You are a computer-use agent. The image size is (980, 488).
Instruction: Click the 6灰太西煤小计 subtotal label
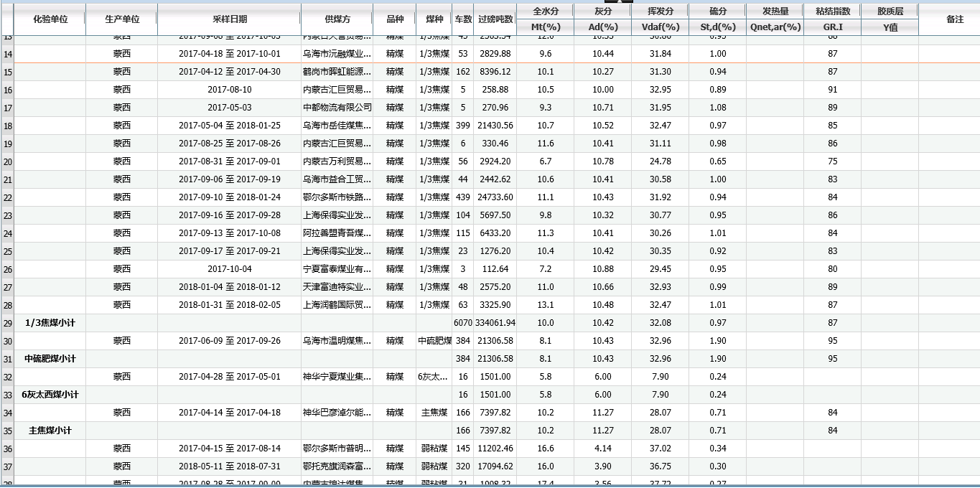click(x=50, y=395)
